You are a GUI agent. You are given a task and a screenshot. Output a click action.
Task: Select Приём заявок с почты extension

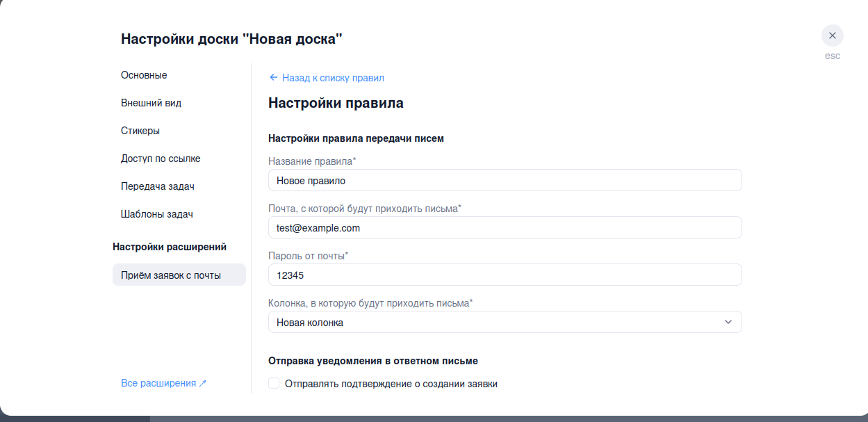click(171, 275)
